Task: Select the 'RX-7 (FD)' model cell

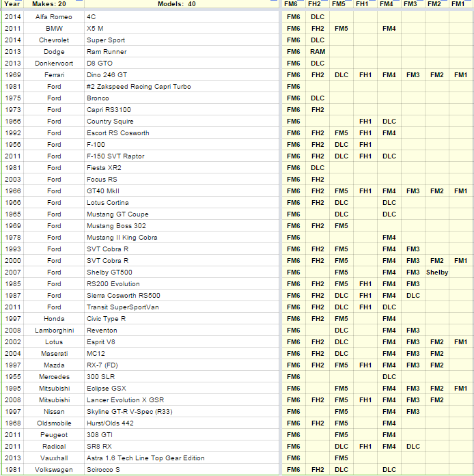Action: pyautogui.click(x=181, y=365)
